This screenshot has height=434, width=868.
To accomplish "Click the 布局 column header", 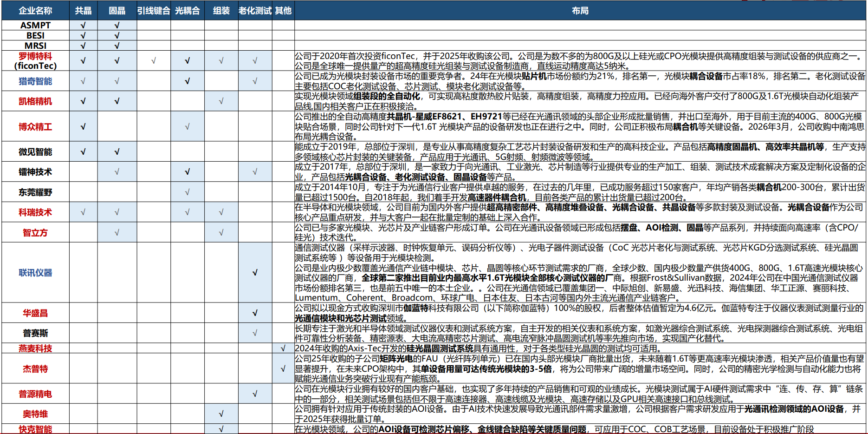I will (x=580, y=11).
